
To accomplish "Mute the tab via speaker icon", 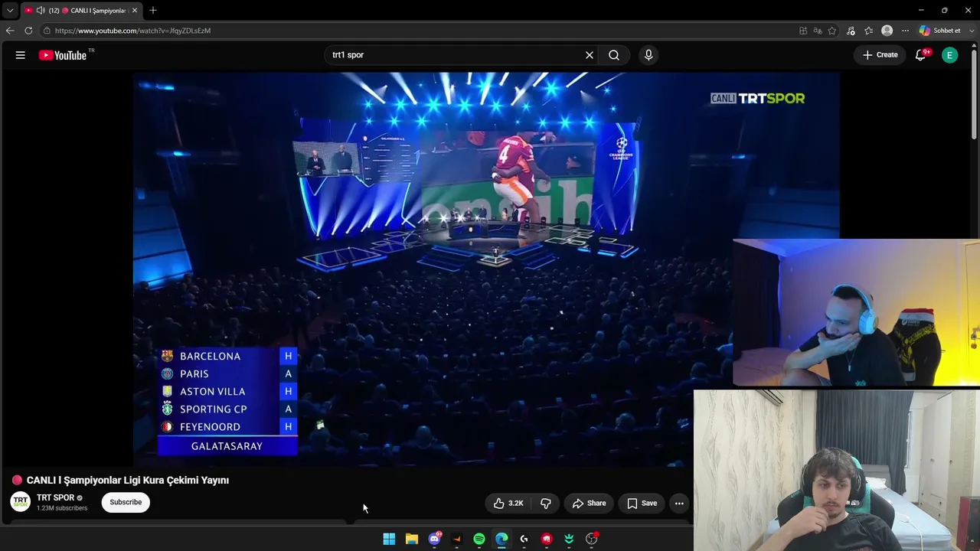I will click(41, 11).
